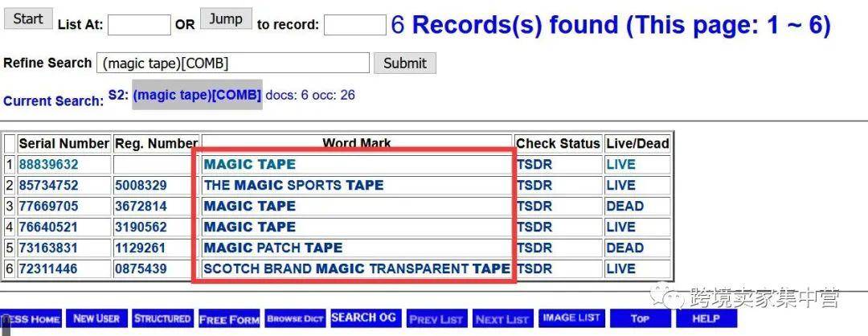868x336 pixels.
Task: Open the Image List view
Action: tap(571, 318)
